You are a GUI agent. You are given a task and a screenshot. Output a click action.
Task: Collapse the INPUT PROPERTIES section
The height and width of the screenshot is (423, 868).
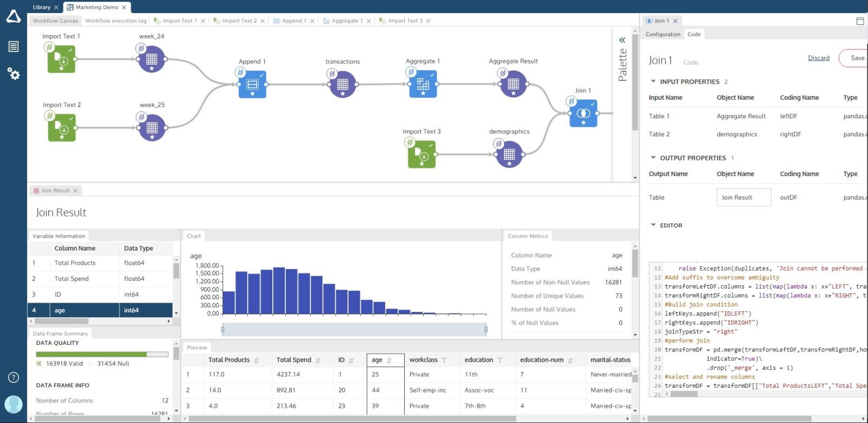click(653, 81)
